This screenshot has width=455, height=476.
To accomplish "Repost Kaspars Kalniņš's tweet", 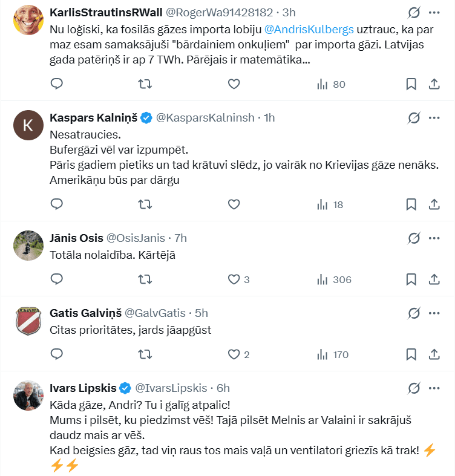I will pyautogui.click(x=145, y=204).
